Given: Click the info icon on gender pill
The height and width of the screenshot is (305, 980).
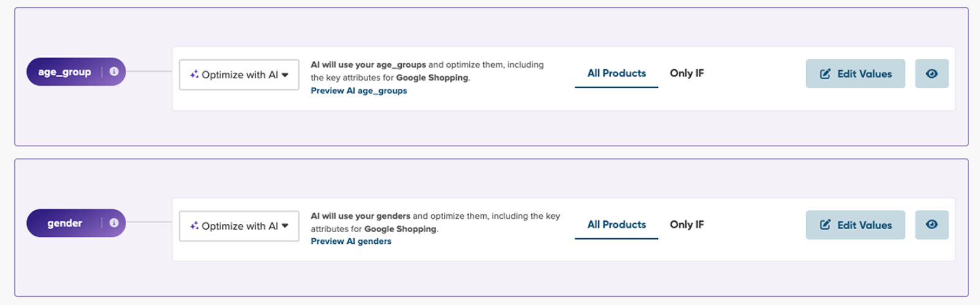Looking at the screenshot, I should [x=114, y=223].
